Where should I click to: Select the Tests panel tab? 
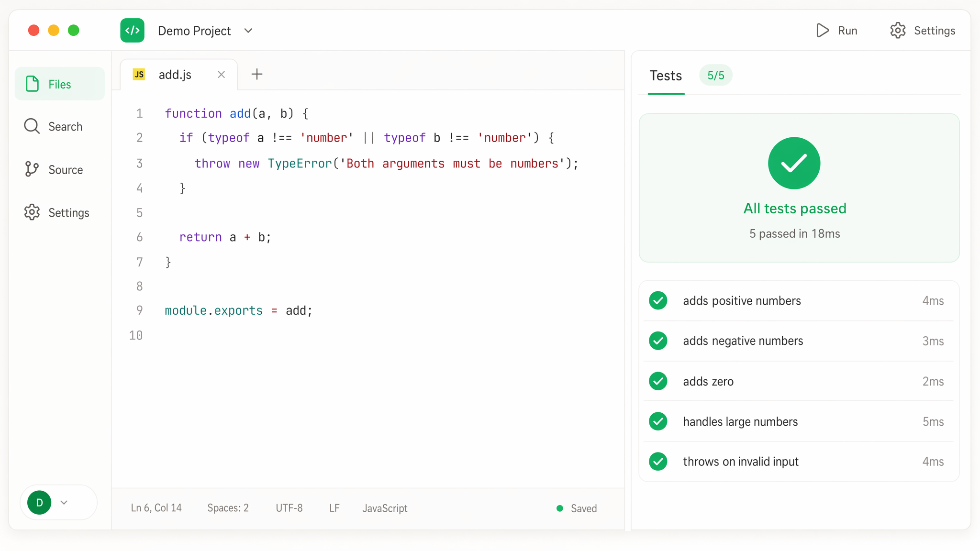pyautogui.click(x=666, y=76)
